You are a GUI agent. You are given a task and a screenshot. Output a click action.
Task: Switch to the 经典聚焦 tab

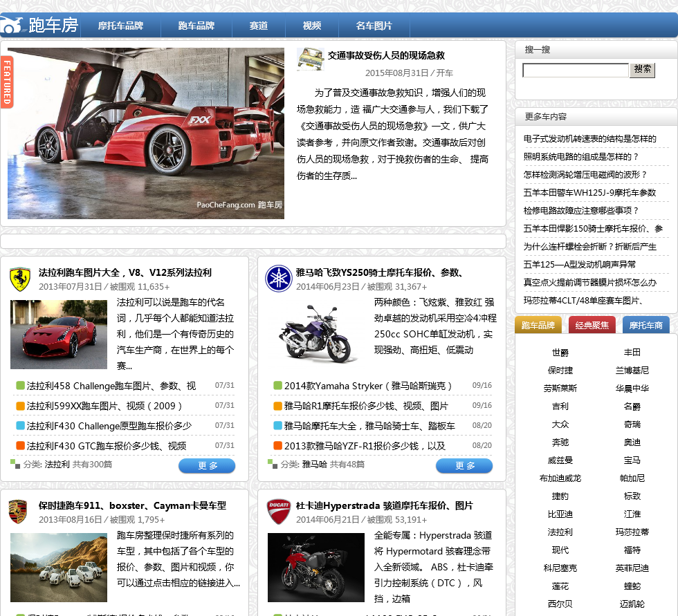click(592, 325)
